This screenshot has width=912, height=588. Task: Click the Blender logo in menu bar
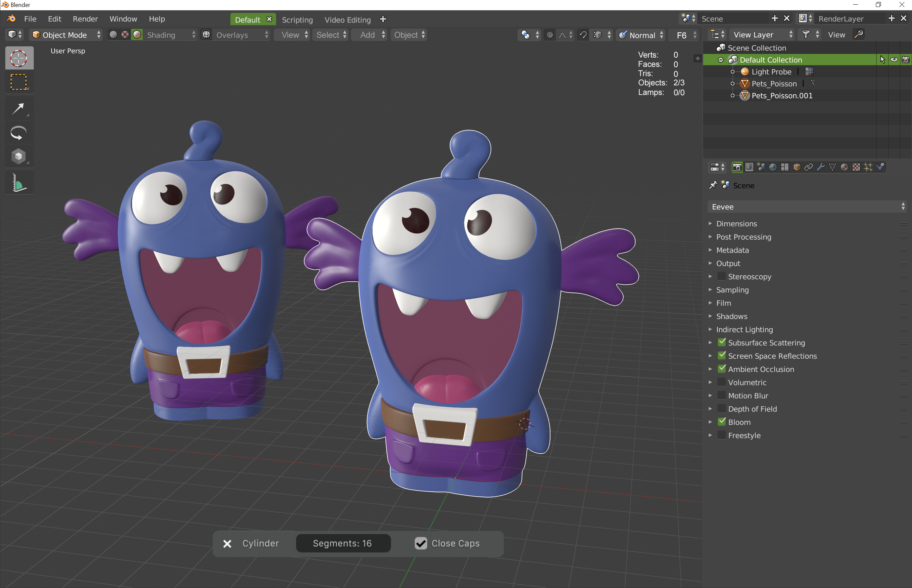pos(12,19)
